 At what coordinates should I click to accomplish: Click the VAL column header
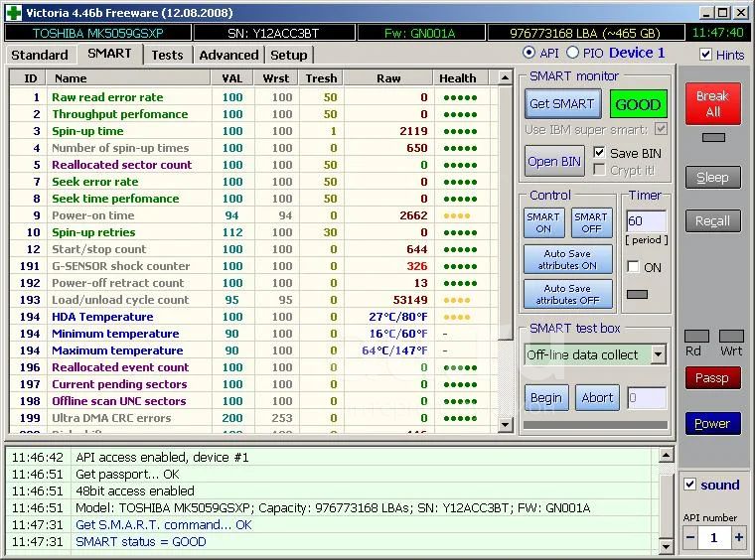(x=232, y=78)
